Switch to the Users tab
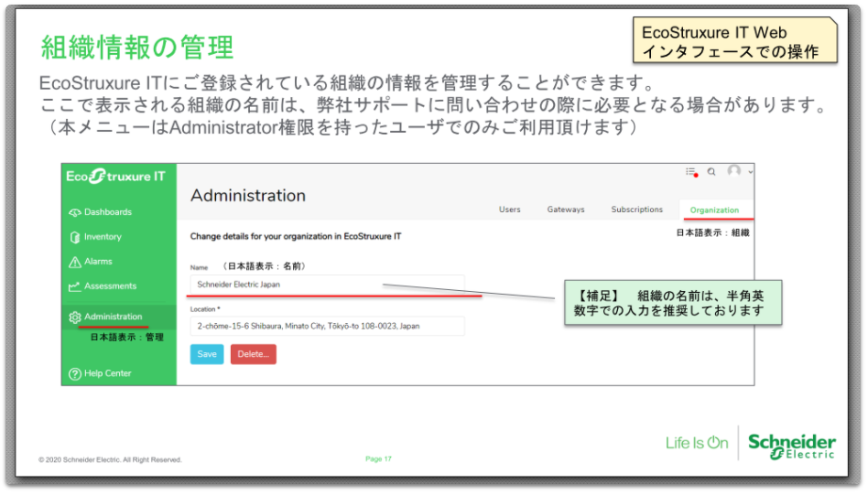This screenshot has width=868, height=495. [x=509, y=210]
